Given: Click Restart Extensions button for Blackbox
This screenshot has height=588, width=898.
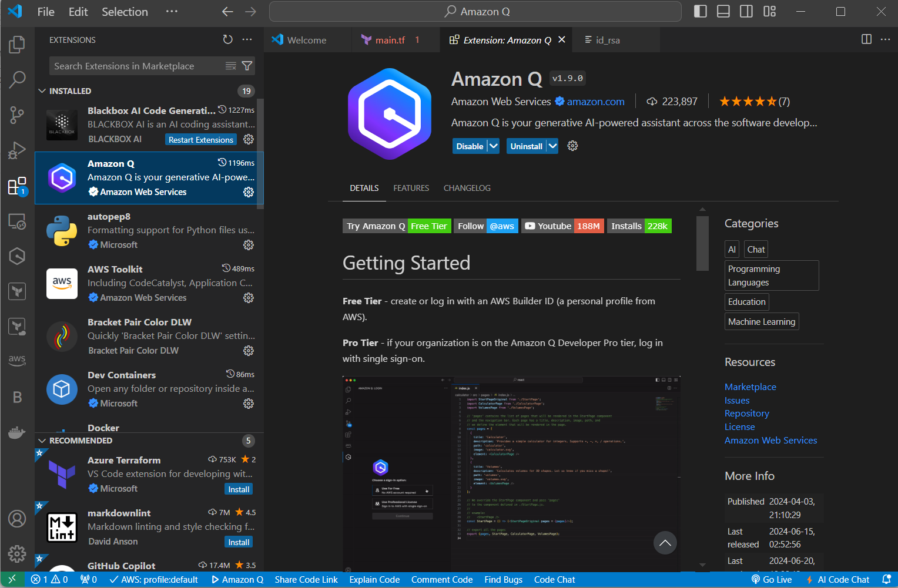Looking at the screenshot, I should click(201, 140).
